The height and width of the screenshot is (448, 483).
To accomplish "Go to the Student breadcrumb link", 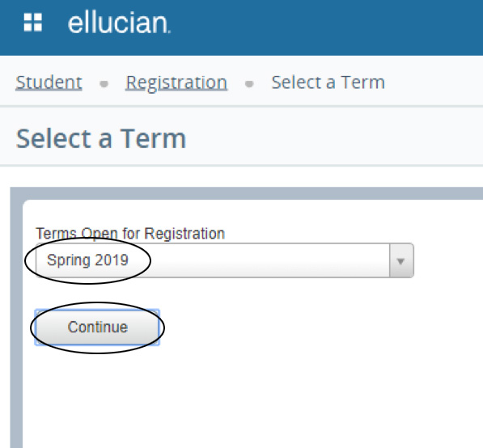I will pos(49,82).
